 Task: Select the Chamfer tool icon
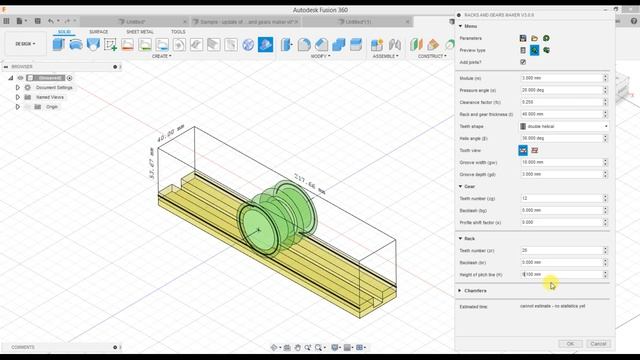pyautogui.click(x=321, y=44)
